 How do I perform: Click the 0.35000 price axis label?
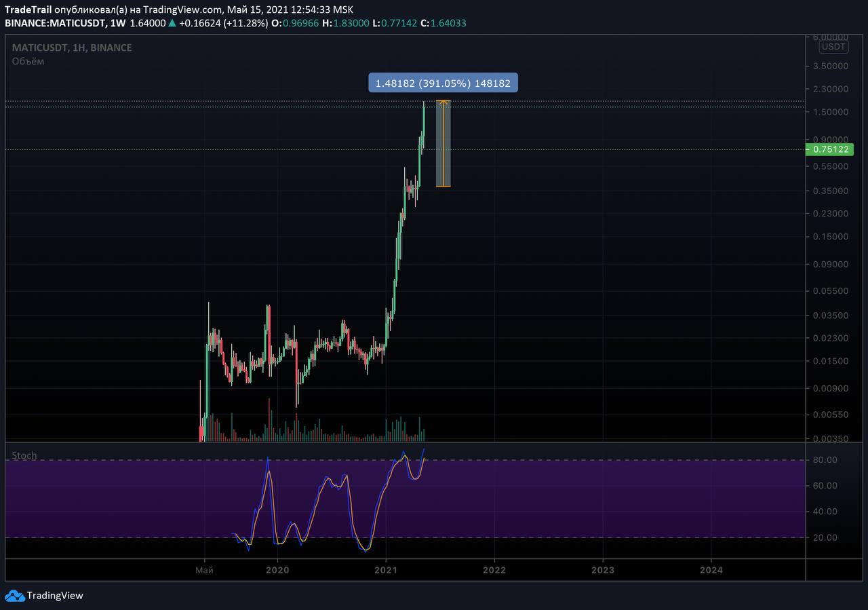click(x=830, y=191)
